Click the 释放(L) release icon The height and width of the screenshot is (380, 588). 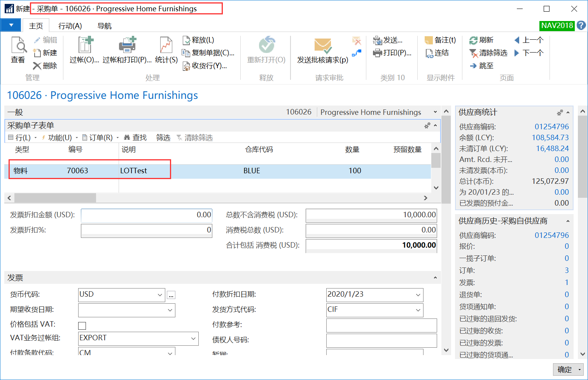point(187,40)
